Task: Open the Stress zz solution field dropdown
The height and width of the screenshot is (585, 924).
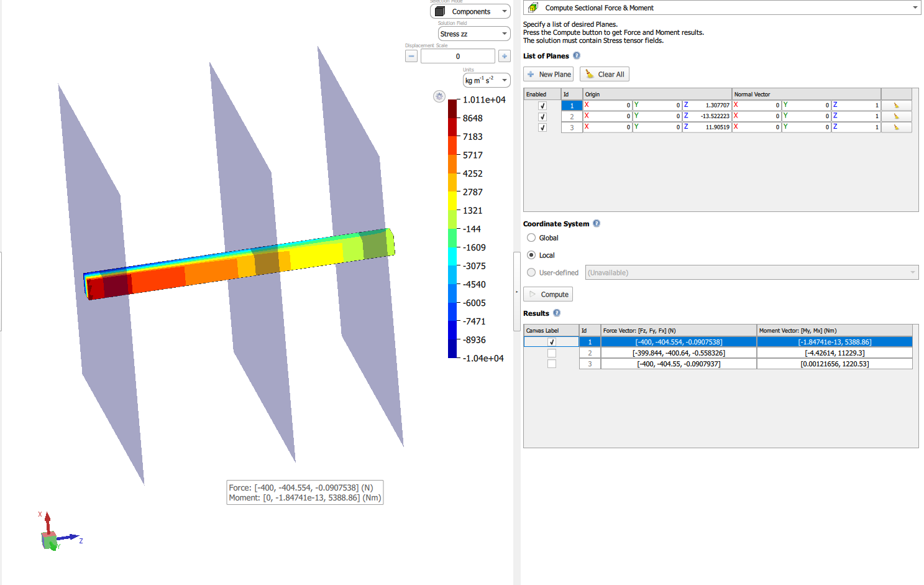Action: 474,34
